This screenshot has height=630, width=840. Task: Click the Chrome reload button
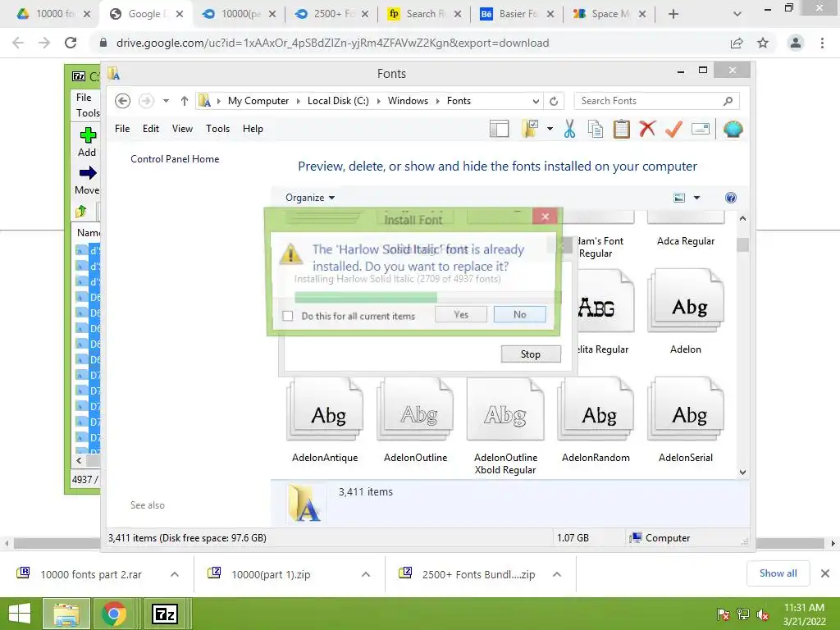(x=71, y=43)
